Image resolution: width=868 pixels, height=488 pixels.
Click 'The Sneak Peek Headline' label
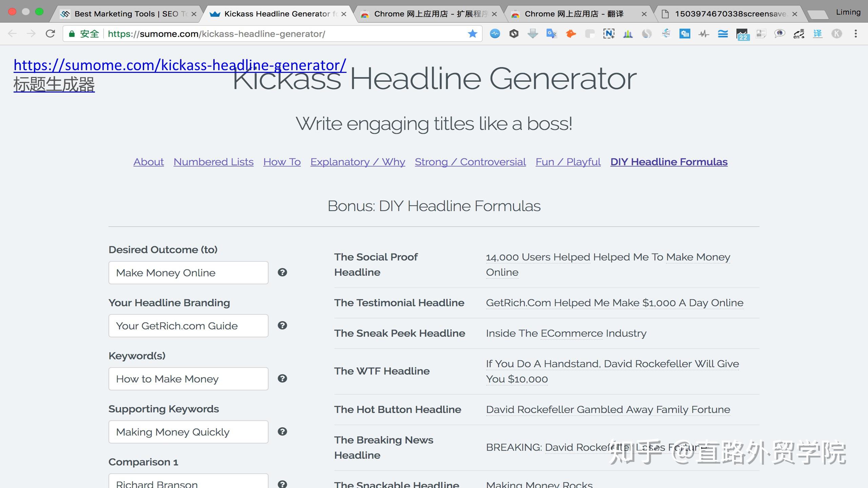click(399, 333)
